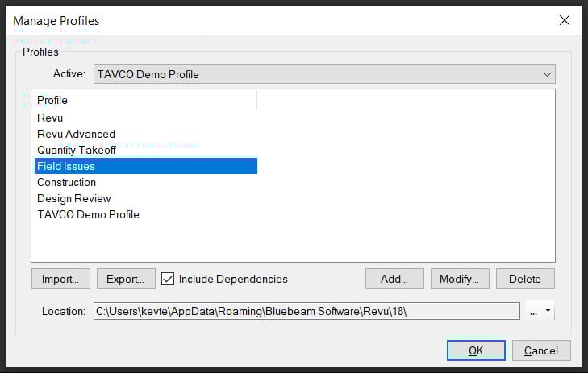Toggle the Include Dependencies checkbox
The height and width of the screenshot is (373, 588).
[168, 279]
